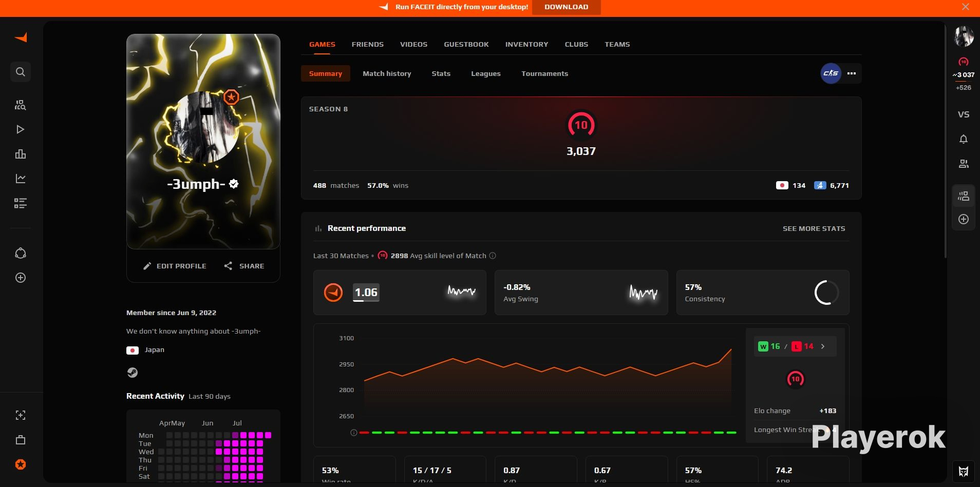Open the INVENTORY tab
This screenshot has width=980, height=487.
pyautogui.click(x=526, y=44)
